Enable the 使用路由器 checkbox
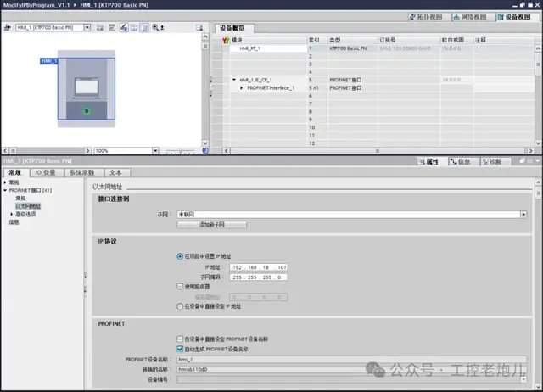 click(180, 287)
